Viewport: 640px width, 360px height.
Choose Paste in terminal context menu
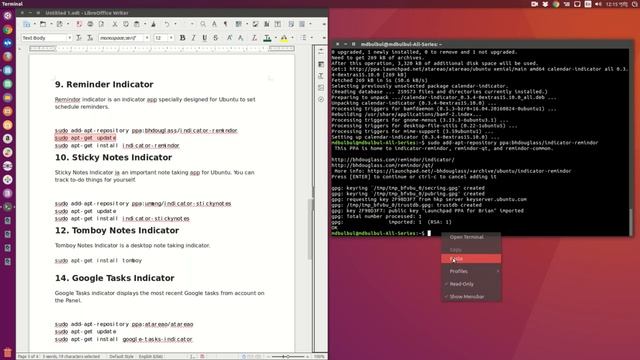click(x=471, y=259)
